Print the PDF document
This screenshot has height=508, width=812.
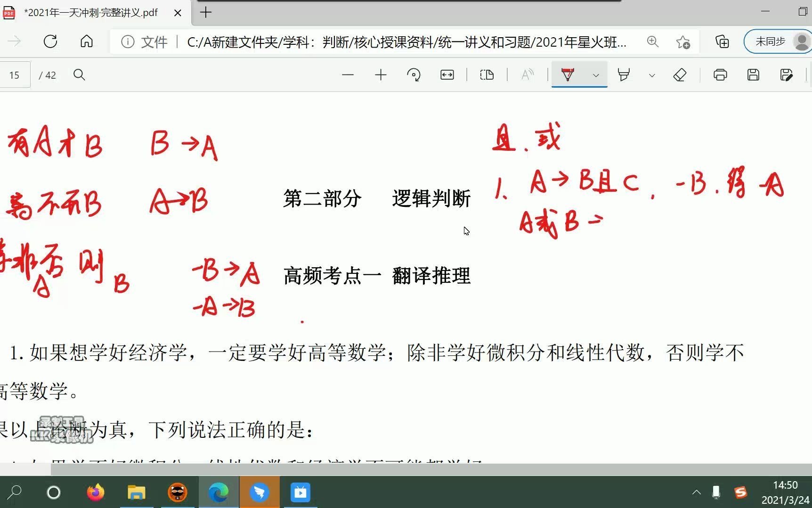tap(720, 75)
